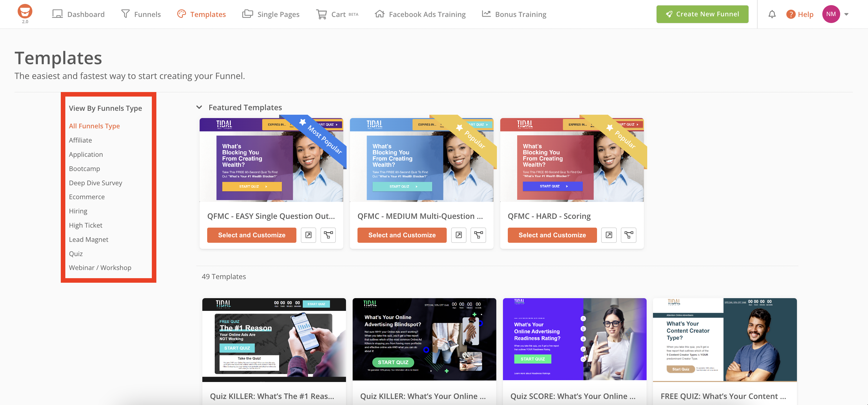Open the Funnels tab in navigation

point(141,14)
